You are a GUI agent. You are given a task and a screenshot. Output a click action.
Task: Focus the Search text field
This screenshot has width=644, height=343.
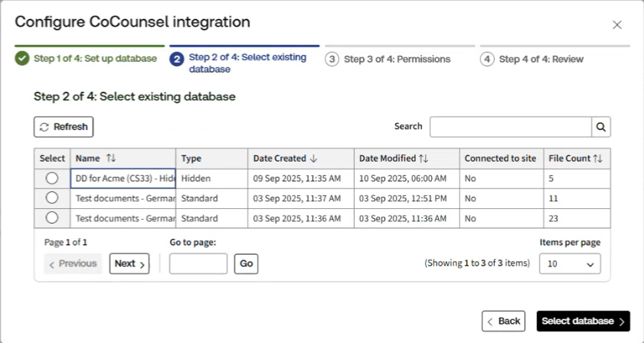[x=510, y=127]
